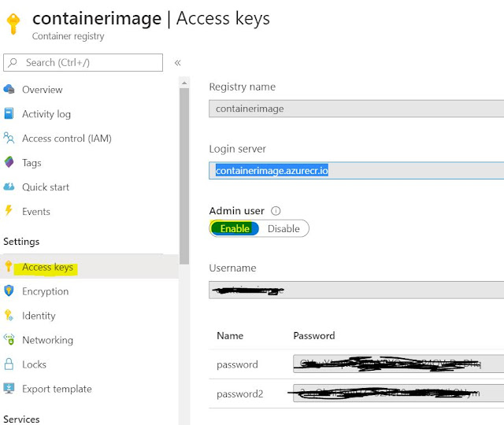Go to Export template
This screenshot has height=425, width=504.
(57, 389)
